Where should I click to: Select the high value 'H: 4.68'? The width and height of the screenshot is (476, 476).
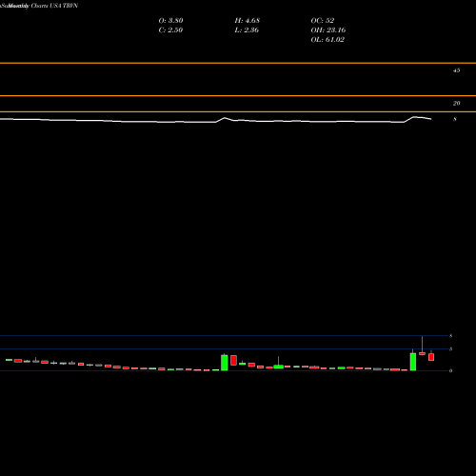tap(247, 20)
